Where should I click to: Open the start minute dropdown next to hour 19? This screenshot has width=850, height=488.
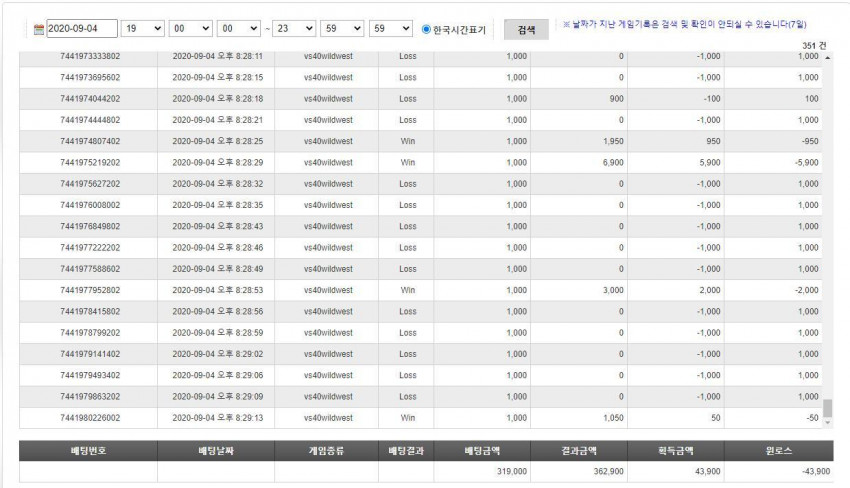tap(191, 29)
